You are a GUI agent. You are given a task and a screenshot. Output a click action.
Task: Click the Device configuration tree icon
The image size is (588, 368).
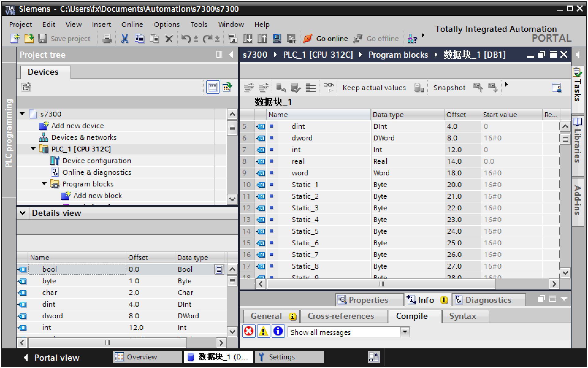(55, 161)
